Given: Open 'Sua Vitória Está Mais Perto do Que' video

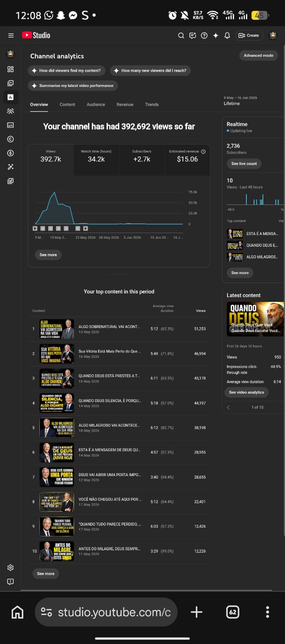Looking at the screenshot, I should [x=119, y=354].
